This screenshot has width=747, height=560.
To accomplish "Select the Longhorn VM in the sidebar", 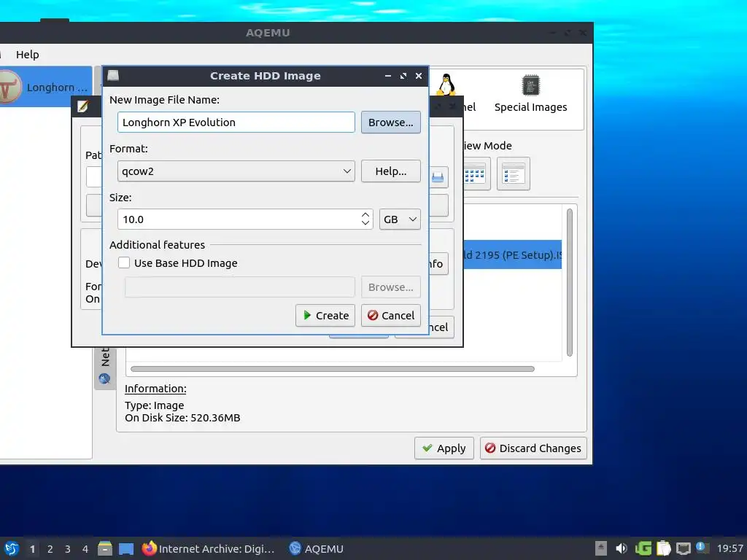I will [x=44, y=87].
